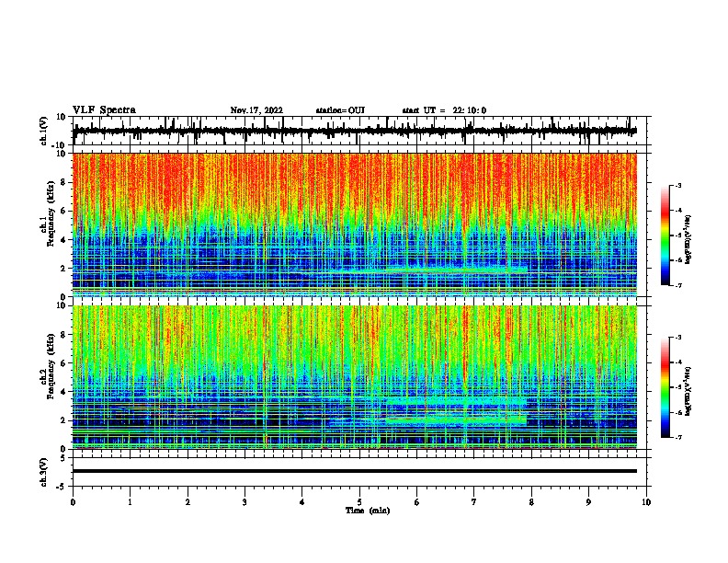Click the '2' kHz tick on ch.1 spectrogram

click(64, 269)
